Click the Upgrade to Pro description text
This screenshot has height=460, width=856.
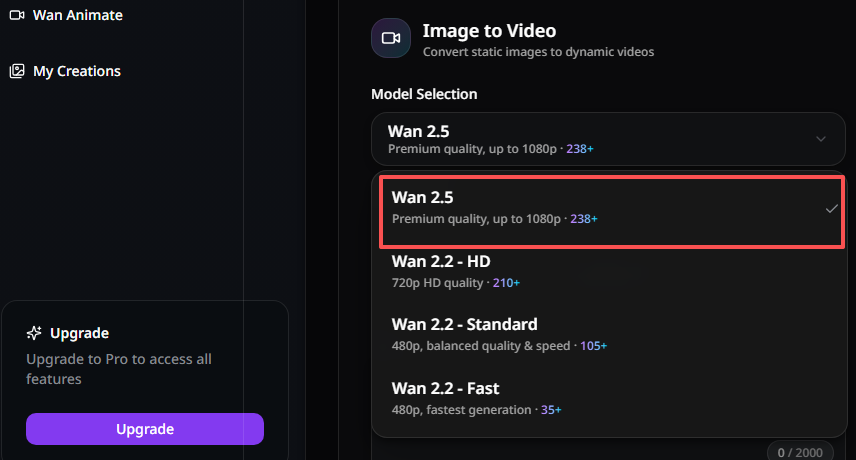(x=119, y=369)
